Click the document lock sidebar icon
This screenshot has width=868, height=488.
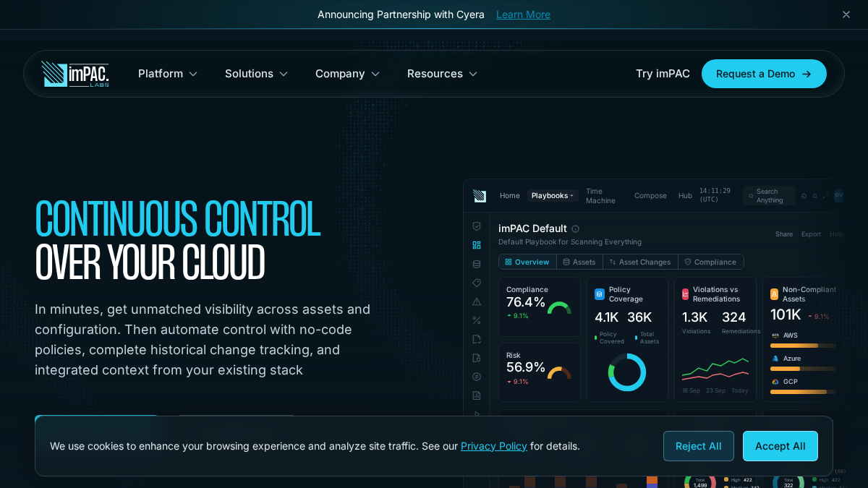(477, 358)
